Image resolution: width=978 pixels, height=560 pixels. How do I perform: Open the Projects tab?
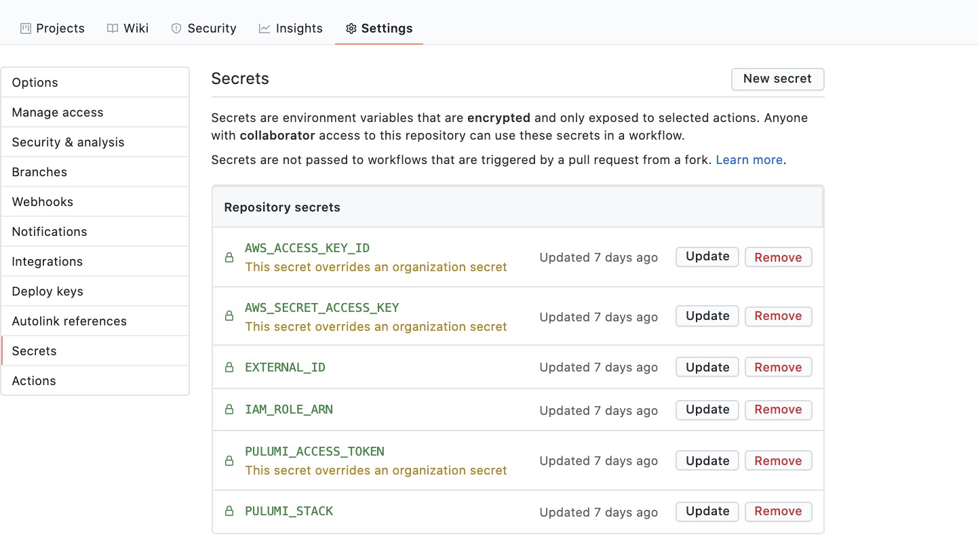(52, 28)
